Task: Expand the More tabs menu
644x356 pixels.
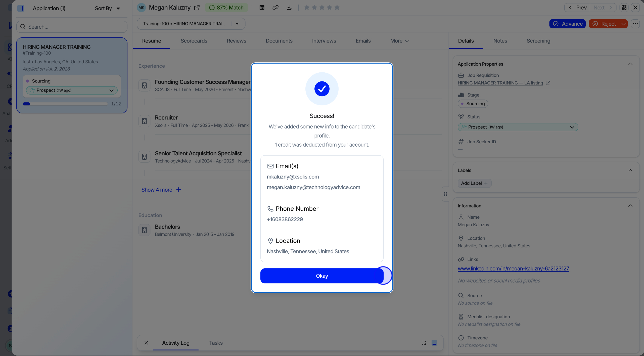Action: (399, 41)
